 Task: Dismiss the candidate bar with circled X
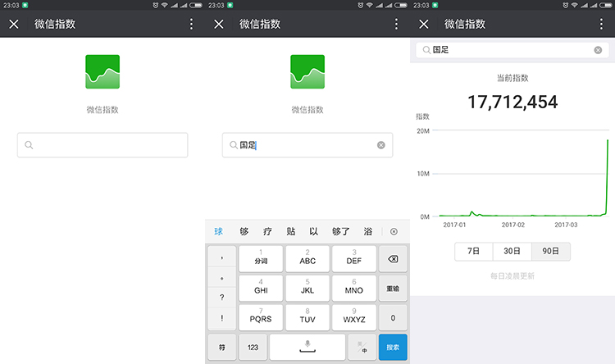394,231
